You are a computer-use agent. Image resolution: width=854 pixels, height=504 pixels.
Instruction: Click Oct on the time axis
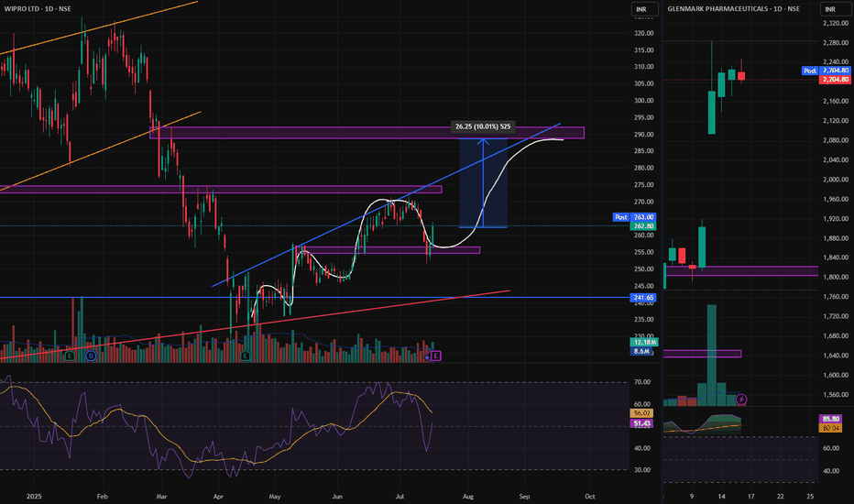[589, 497]
